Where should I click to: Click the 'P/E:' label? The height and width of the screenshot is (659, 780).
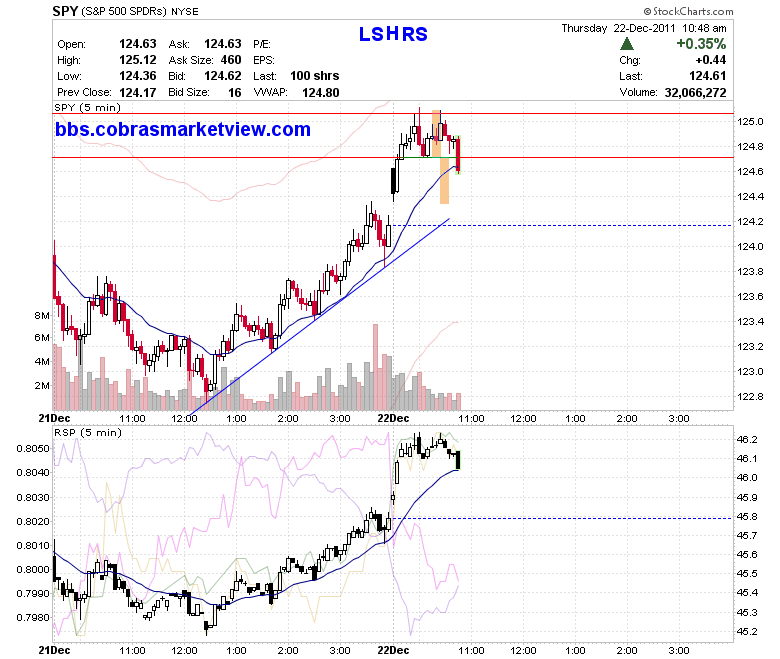coord(262,44)
